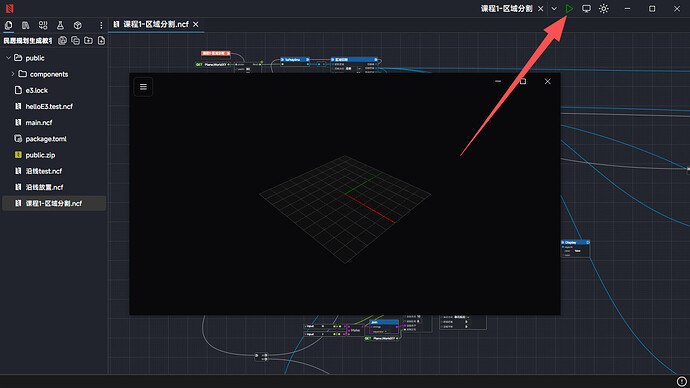This screenshot has height=388, width=690.
Task: Click the save-all project toolbar icon
Action: tap(62, 40)
